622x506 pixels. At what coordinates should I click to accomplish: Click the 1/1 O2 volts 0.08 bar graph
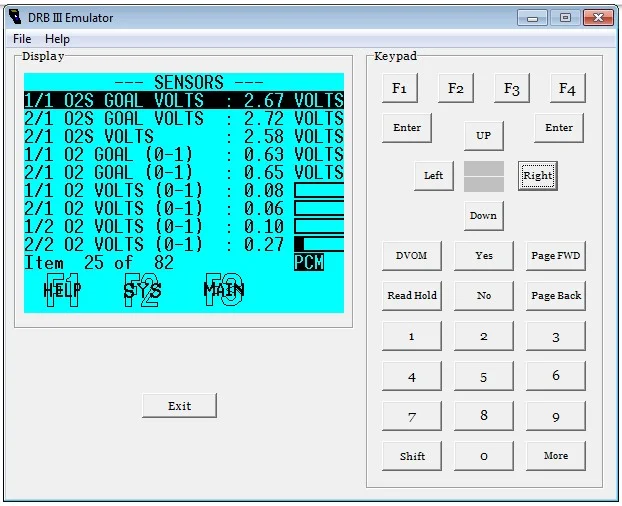319,190
